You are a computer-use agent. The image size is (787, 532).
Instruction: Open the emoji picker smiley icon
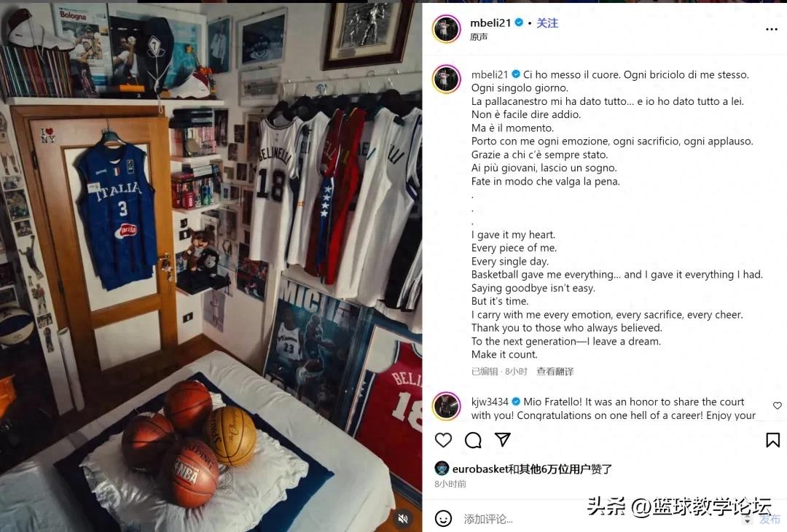coord(443,518)
